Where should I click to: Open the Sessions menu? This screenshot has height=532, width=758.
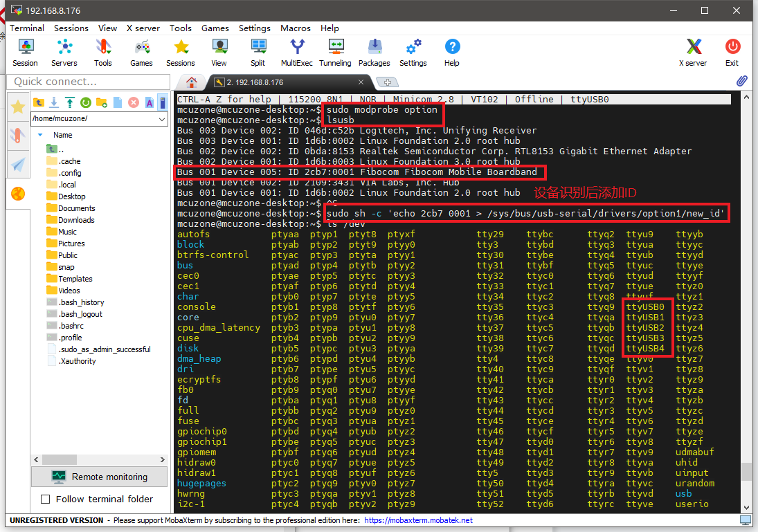[x=71, y=28]
